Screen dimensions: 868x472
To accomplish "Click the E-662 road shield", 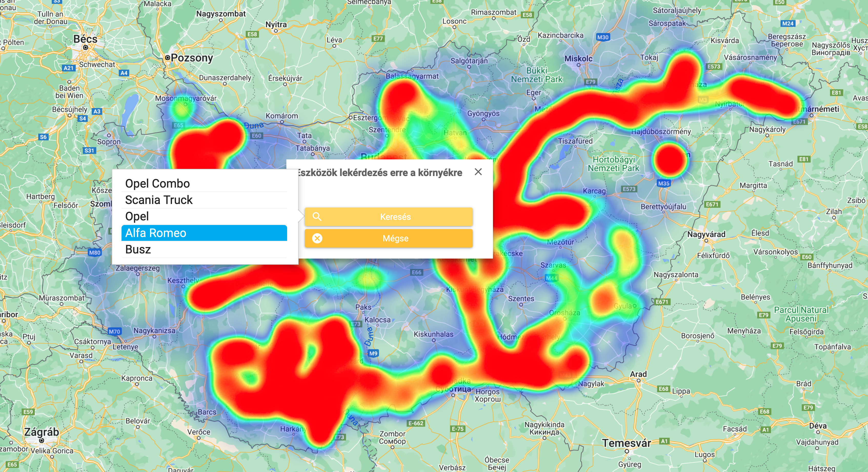I will pos(416,423).
